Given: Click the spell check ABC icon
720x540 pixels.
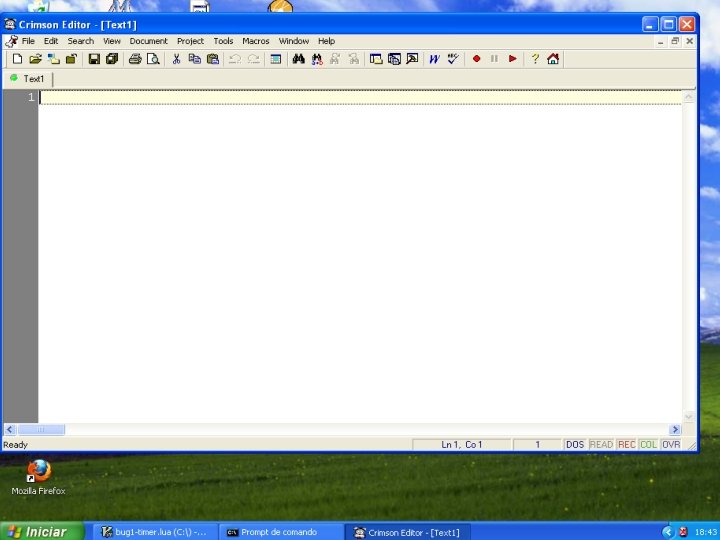Looking at the screenshot, I should tap(453, 59).
